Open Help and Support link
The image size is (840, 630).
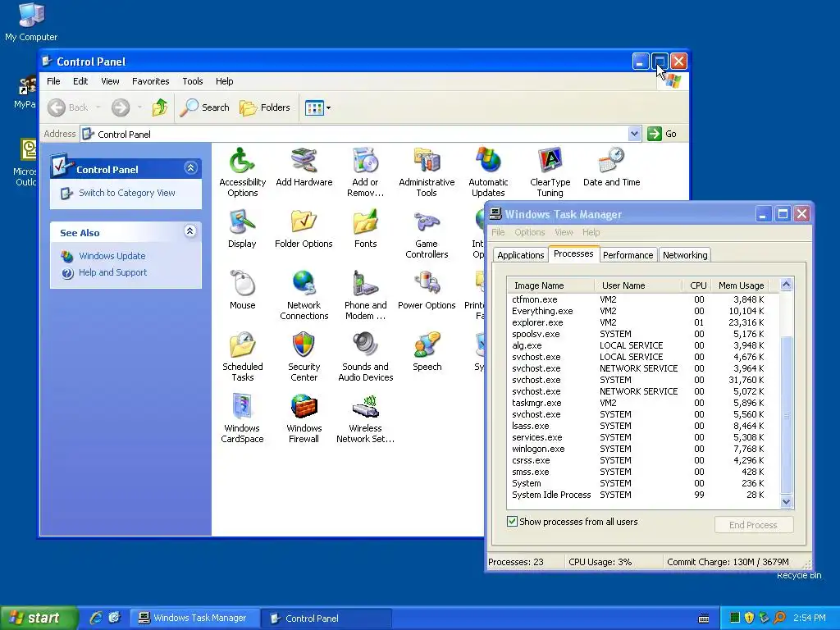(x=112, y=272)
